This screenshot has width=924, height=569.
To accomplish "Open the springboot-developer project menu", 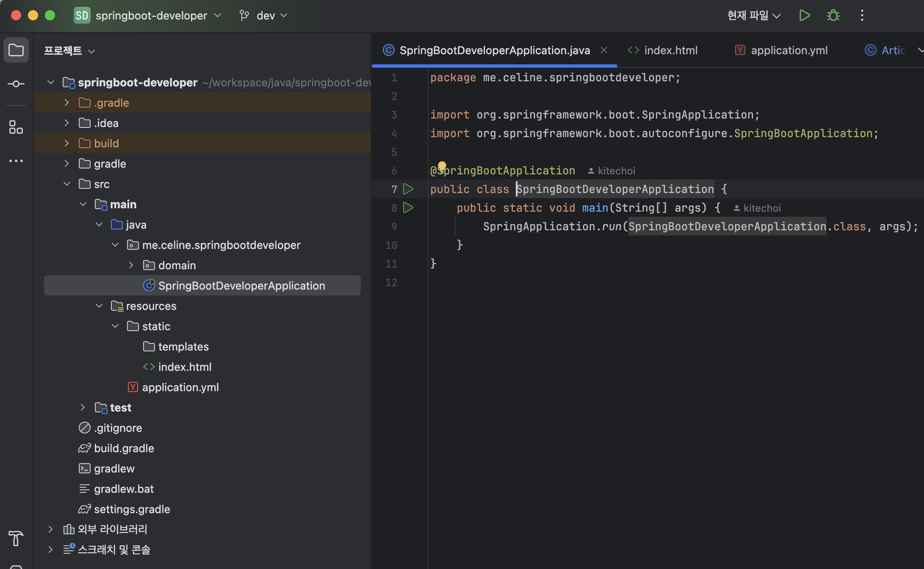I will pyautogui.click(x=152, y=15).
